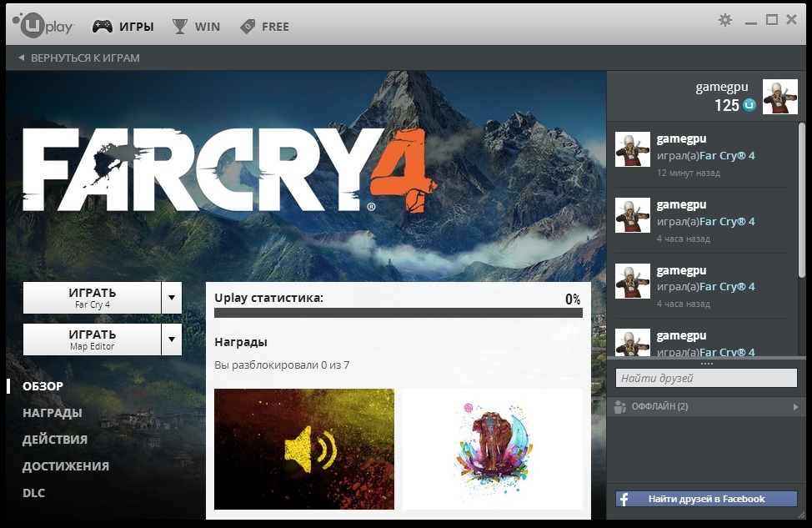Screen dimensions: 812x528
Task: Open dropdown arrow beside ИГРАТЬ Far Cry 4
Action: (x=172, y=298)
